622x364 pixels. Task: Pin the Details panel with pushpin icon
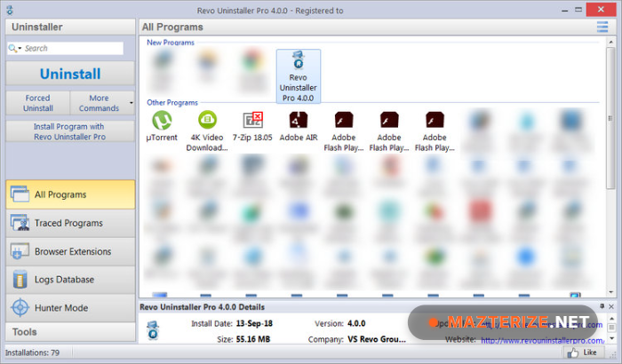602,306
